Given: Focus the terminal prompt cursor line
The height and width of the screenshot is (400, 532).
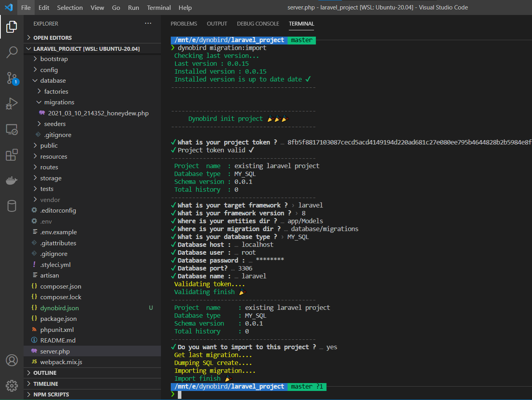Looking at the screenshot, I should click(179, 395).
